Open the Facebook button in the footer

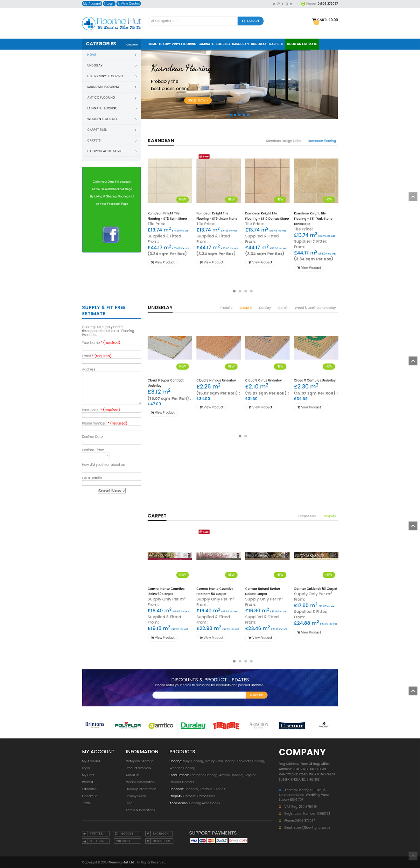tap(159, 833)
